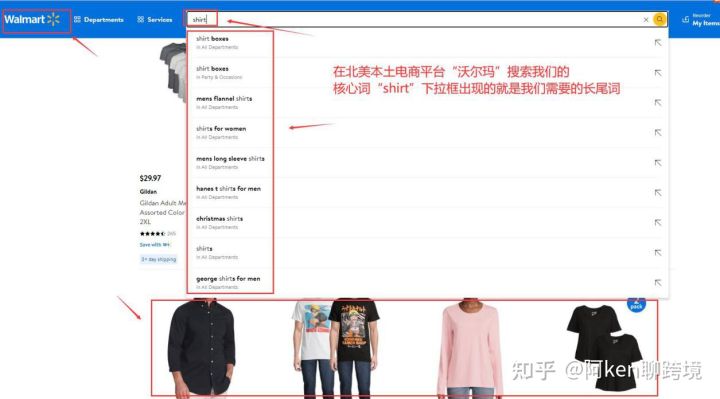Screen dimensions: 720x399
Task: Click the $29.97 price
Action: (150, 178)
